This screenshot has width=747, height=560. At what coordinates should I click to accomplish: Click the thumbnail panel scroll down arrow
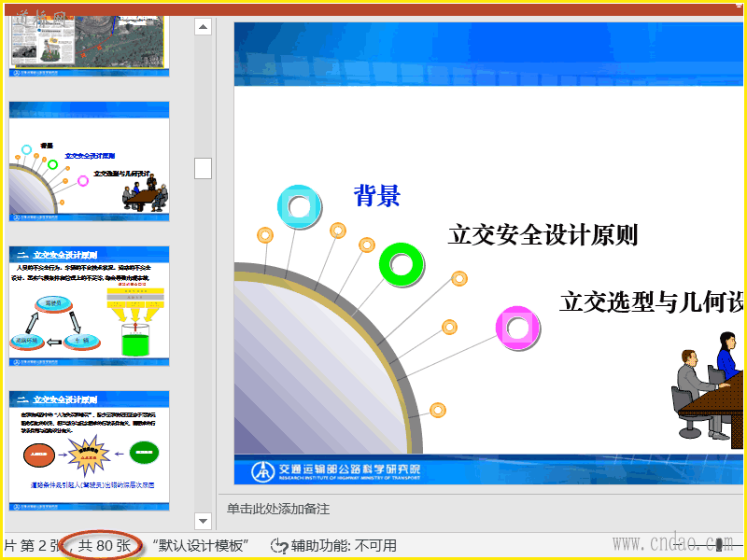pos(203,521)
